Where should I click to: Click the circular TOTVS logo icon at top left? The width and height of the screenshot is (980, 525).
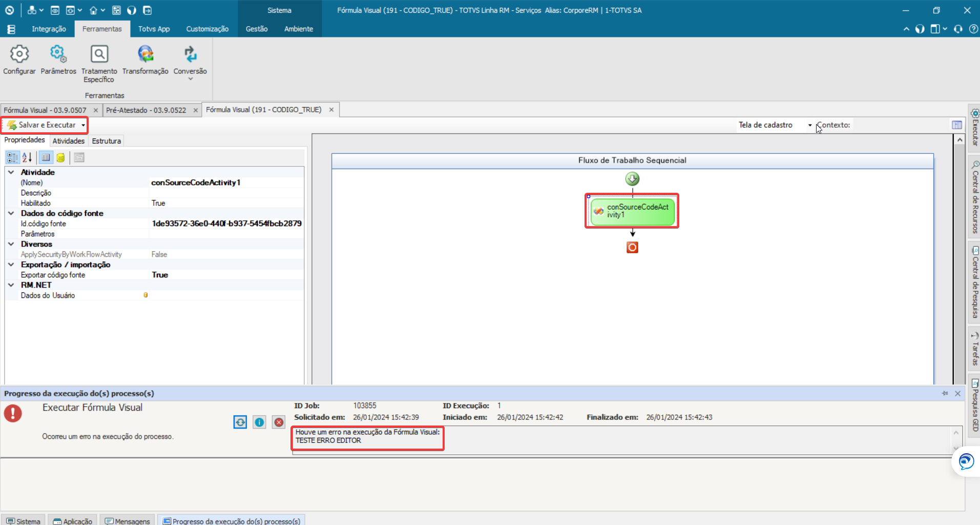pos(9,10)
